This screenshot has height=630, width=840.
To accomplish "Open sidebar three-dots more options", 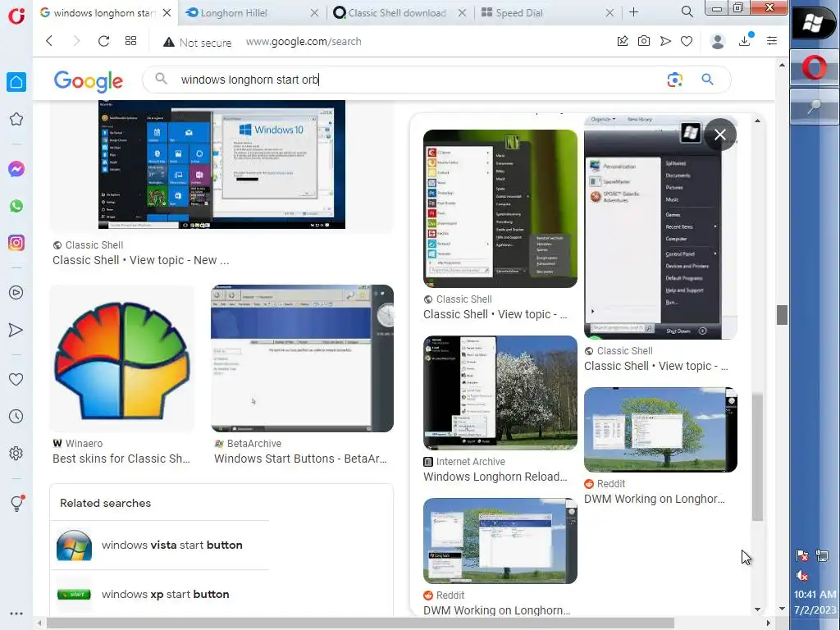I will point(16,614).
